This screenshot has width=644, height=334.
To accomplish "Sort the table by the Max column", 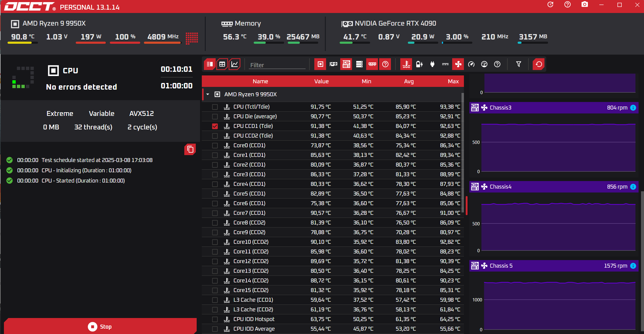I will click(453, 81).
